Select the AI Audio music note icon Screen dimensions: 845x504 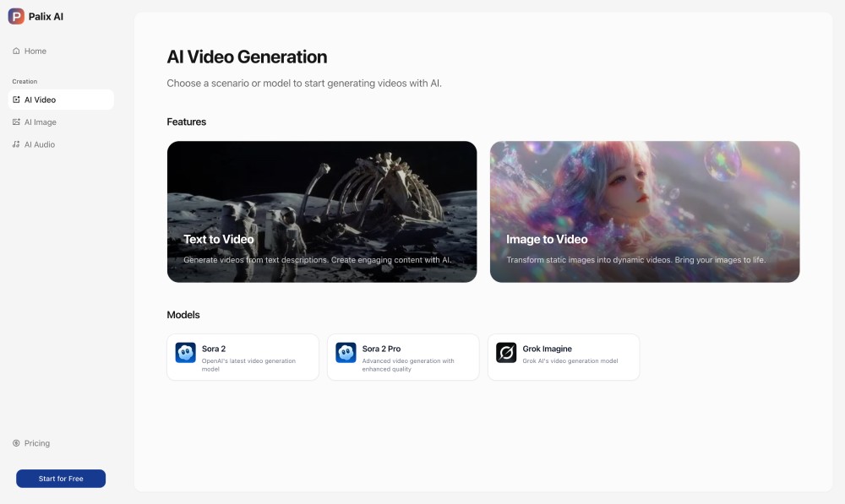[x=17, y=144]
